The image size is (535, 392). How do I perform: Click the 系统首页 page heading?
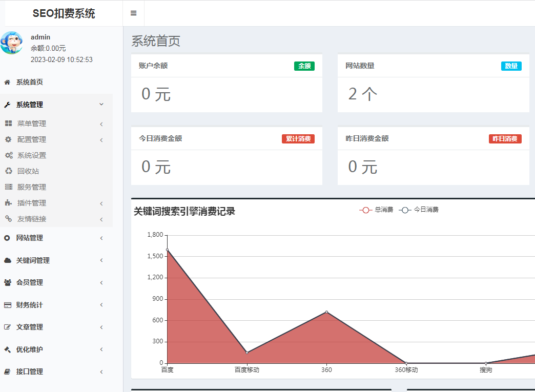coord(156,42)
